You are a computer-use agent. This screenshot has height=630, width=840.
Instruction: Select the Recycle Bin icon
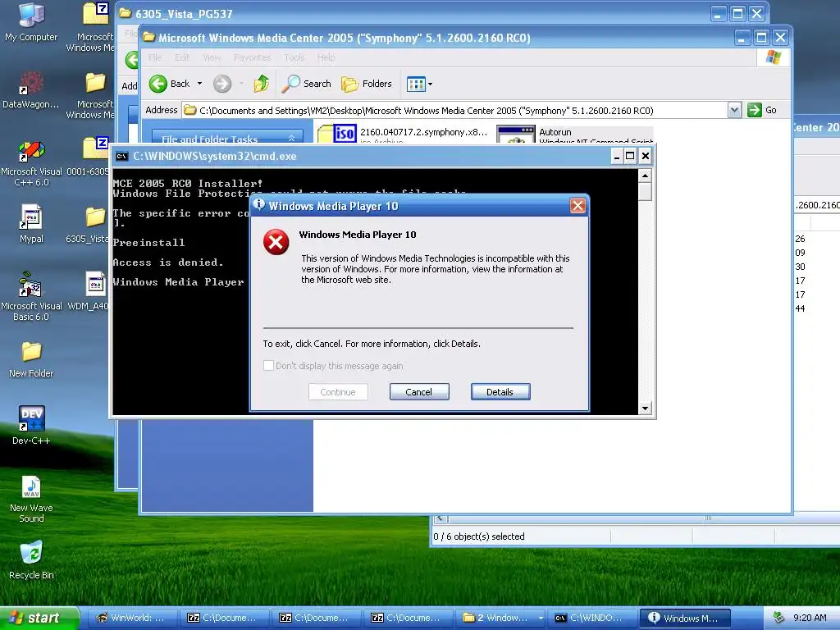31,560
